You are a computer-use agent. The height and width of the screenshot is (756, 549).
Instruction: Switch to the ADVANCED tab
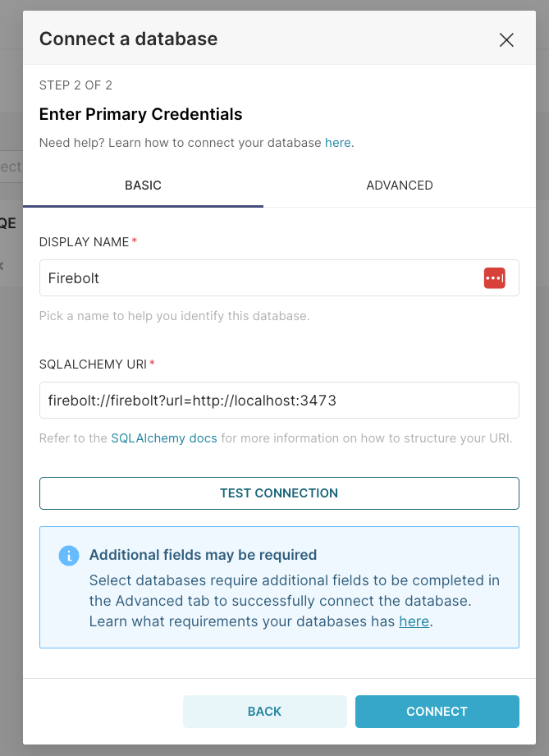pos(400,186)
